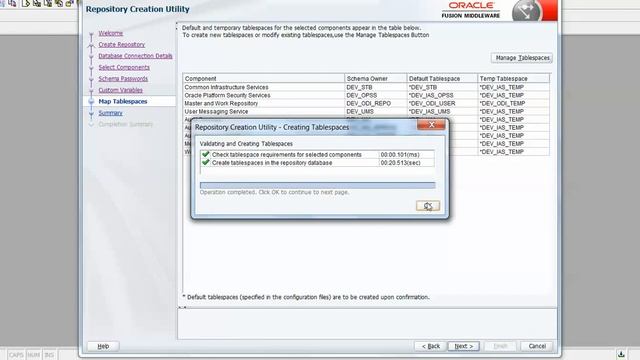Open the *DEV_IAS_UMS default tablespace cell
Viewport: 640px width, 360px height.
[442, 111]
